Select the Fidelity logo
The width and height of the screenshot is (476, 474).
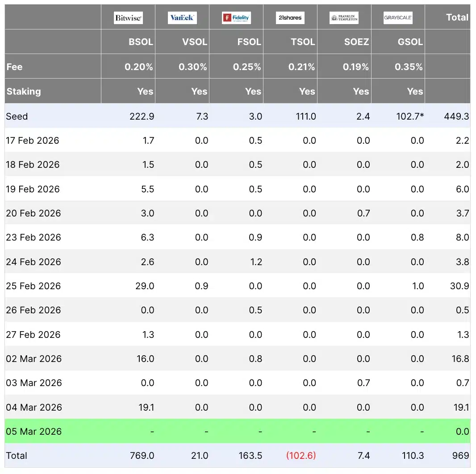[236, 18]
